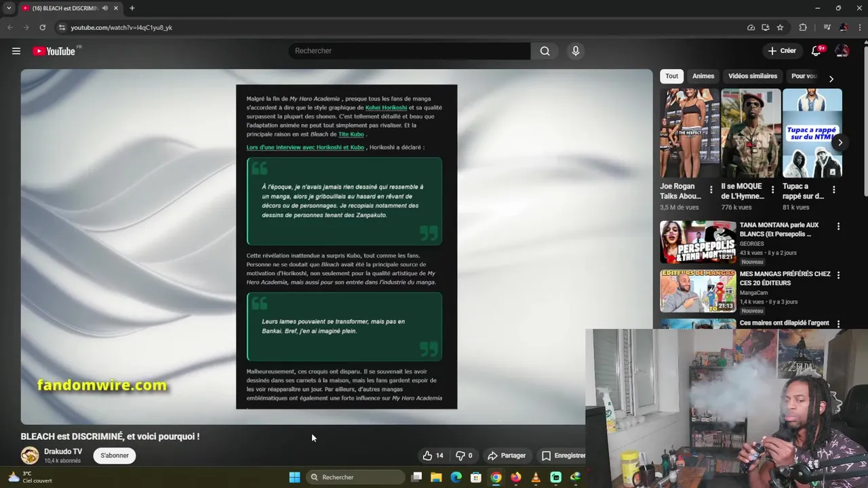Open the Tupac a rappé thumbnail
The image size is (868, 488).
812,133
